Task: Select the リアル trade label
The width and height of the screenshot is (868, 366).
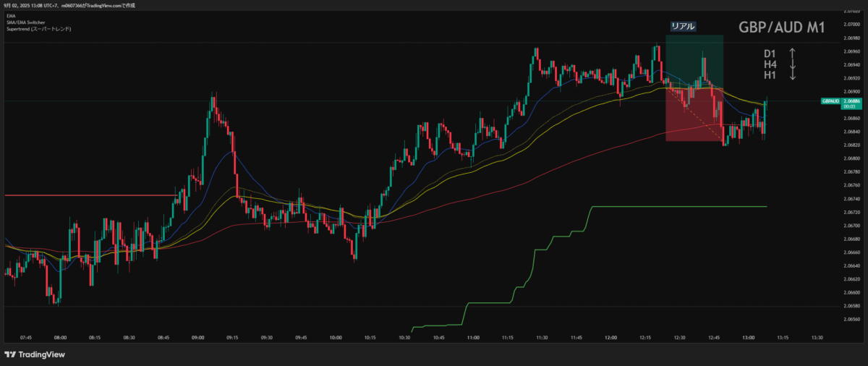Action: coord(683,26)
